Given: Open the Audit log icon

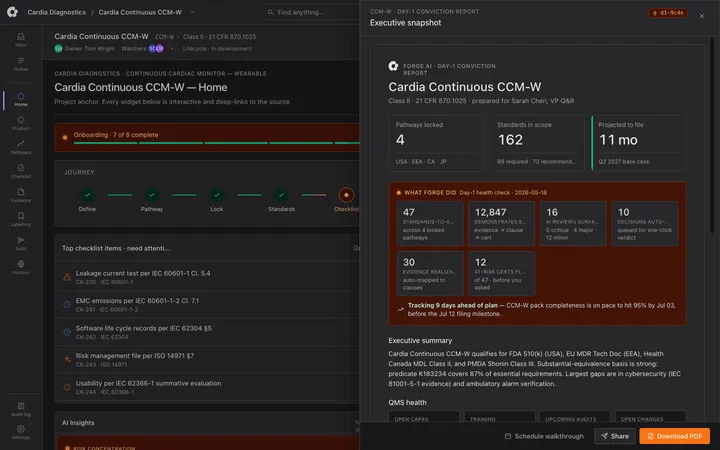Looking at the screenshot, I should [21, 409].
